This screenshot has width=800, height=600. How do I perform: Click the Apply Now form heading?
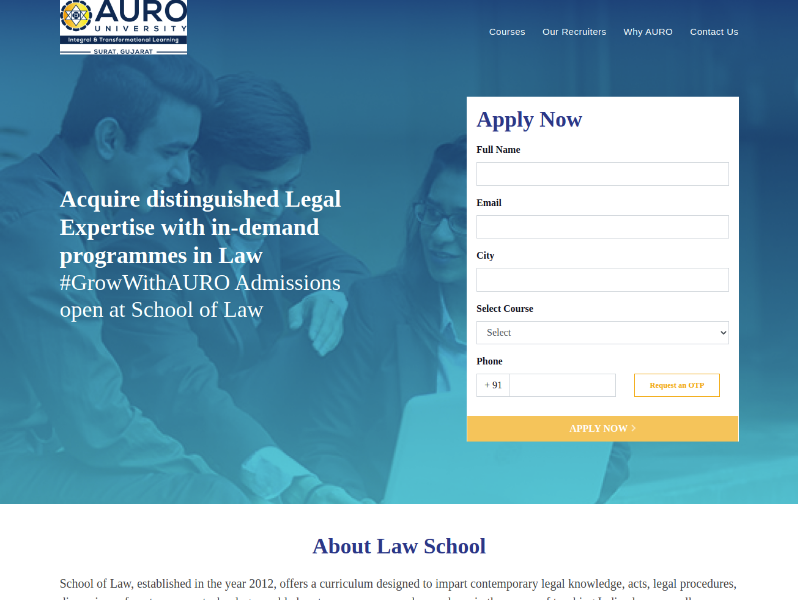[529, 120]
